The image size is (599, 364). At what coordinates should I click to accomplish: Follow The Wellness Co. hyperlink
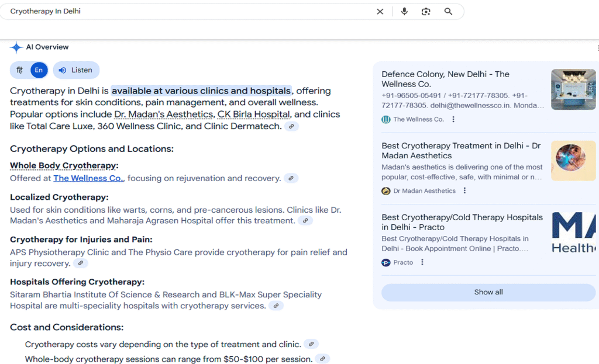pos(89,178)
